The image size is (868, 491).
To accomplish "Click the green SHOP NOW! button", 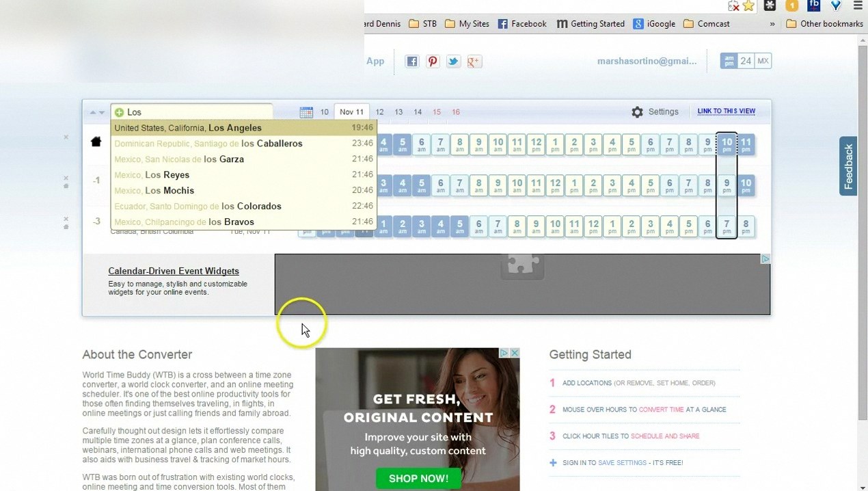I will pyautogui.click(x=418, y=478).
